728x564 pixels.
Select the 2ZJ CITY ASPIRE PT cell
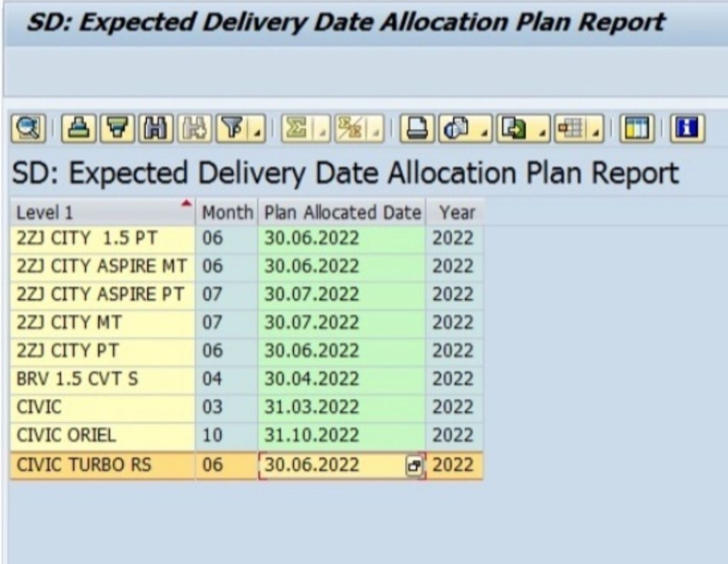[103, 295]
